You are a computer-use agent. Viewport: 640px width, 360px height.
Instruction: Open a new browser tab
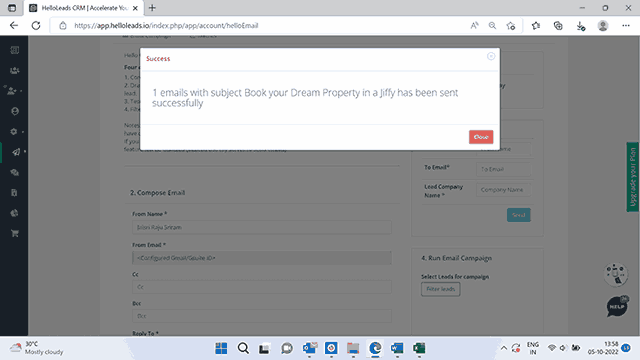[x=152, y=8]
